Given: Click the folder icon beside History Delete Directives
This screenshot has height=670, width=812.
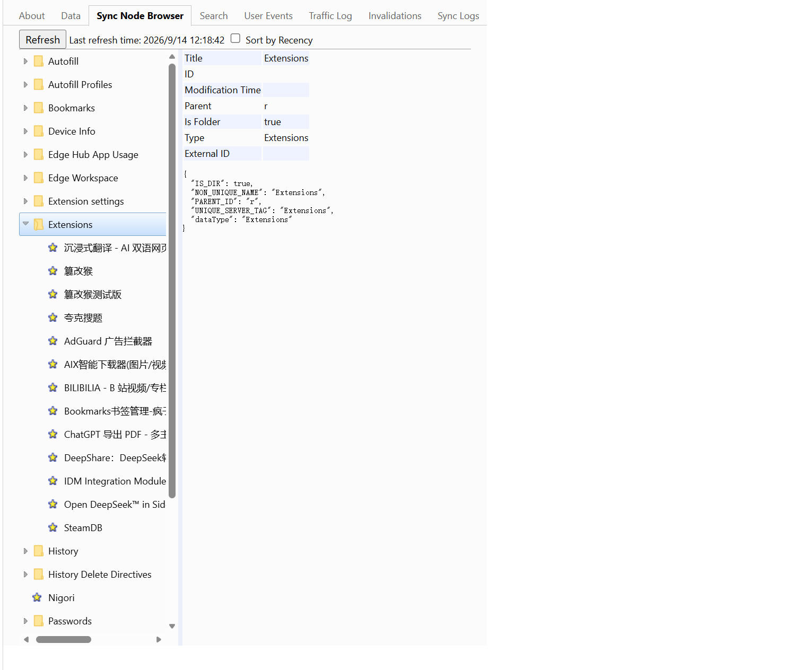Looking at the screenshot, I should click(39, 575).
